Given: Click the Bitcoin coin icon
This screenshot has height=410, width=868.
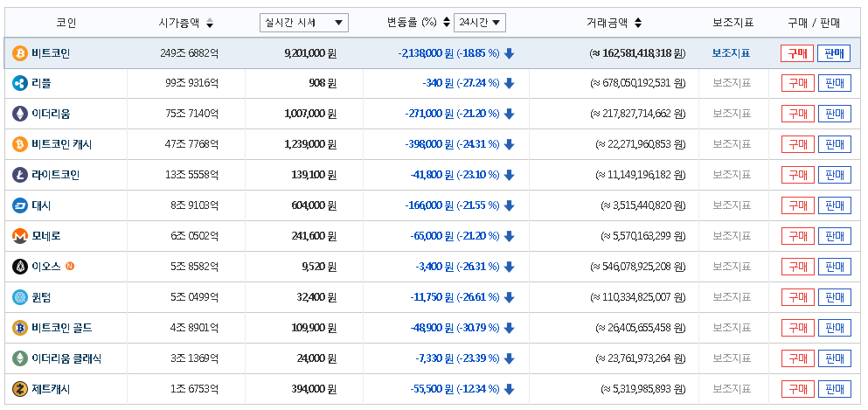Looking at the screenshot, I should (19, 53).
